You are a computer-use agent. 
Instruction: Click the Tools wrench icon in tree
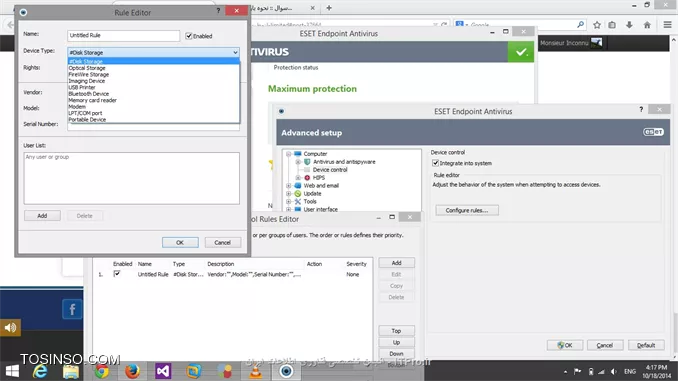tap(297, 202)
